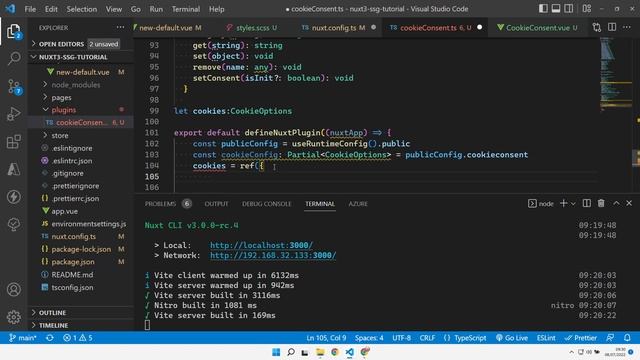Open the Terminal menu
The image size is (640, 360).
point(186,9)
